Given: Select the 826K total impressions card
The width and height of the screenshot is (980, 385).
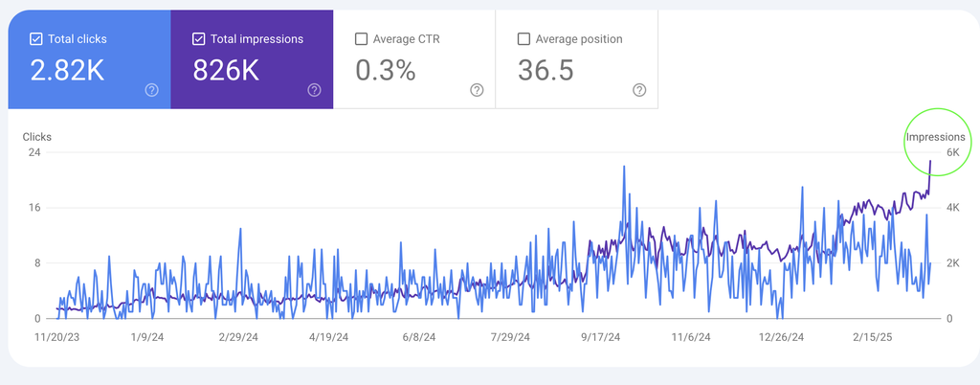Looking at the screenshot, I should tap(252, 59).
